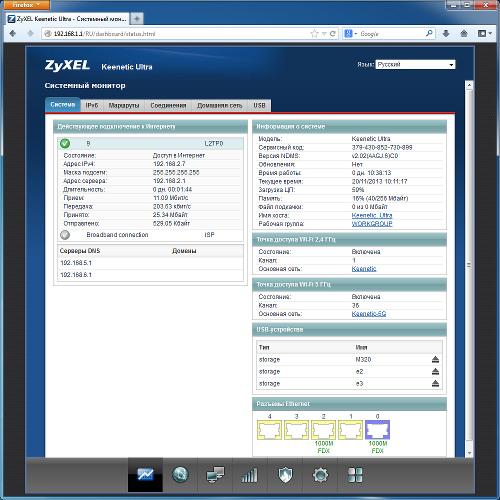Open the System settings gear icon
This screenshot has width=500, height=500.
[x=320, y=475]
